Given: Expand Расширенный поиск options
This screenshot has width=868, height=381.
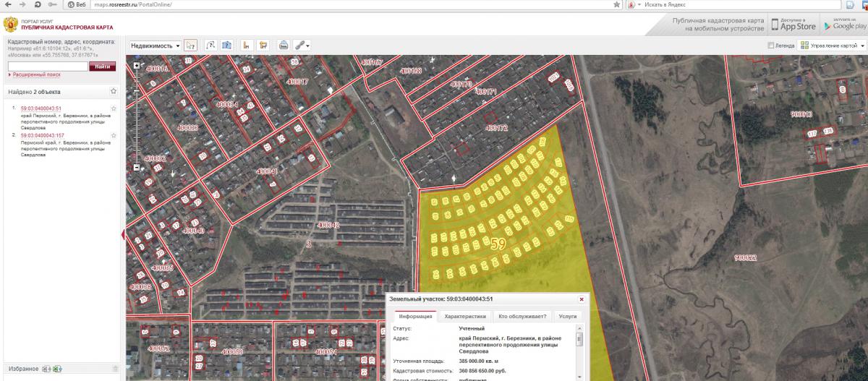Looking at the screenshot, I should point(36,74).
